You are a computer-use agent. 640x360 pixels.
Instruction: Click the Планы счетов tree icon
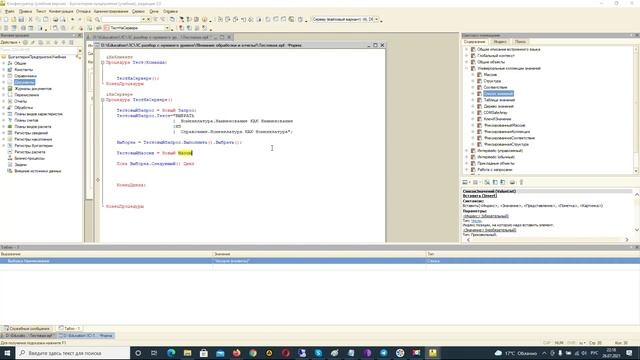pyautogui.click(x=10, y=120)
